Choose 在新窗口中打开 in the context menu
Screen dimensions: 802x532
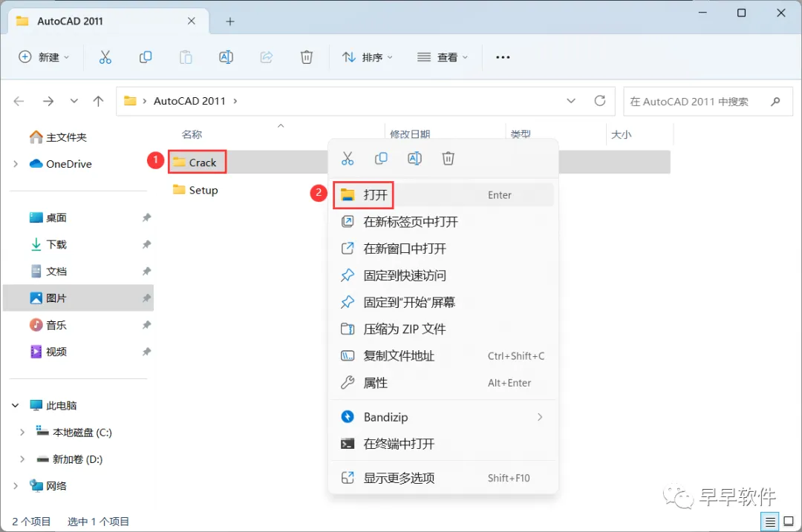click(443, 249)
